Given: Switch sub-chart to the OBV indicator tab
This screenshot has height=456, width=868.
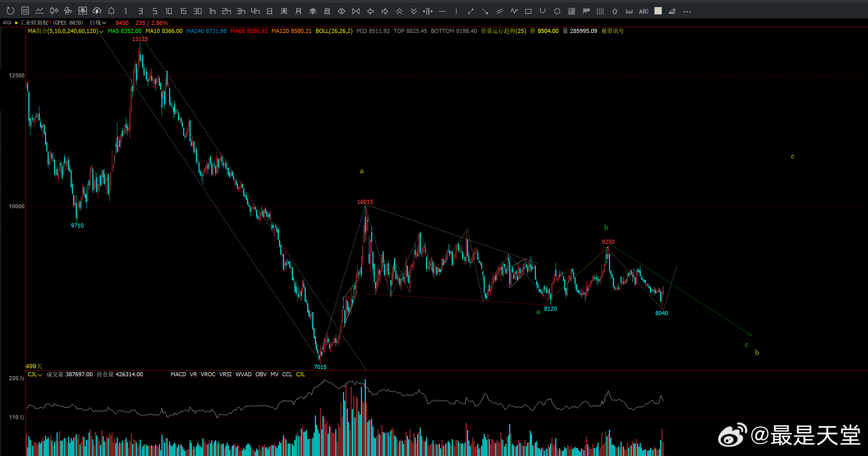Looking at the screenshot, I should (261, 374).
